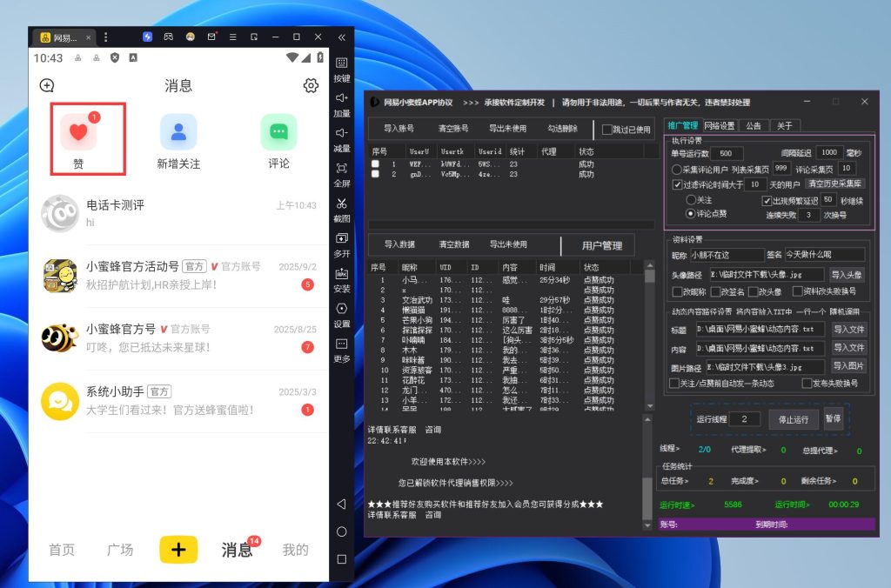The width and height of the screenshot is (891, 588).
Task: Click the 单号运行数 input field
Action: pyautogui.click(x=727, y=153)
